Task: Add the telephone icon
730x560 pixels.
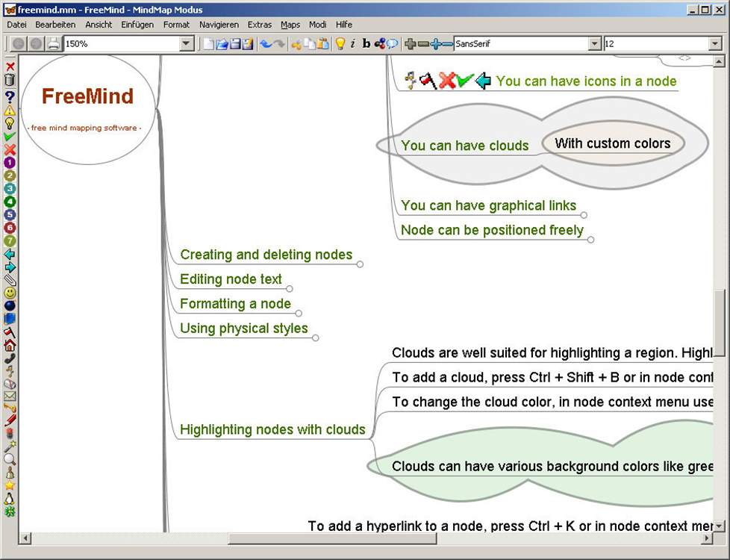Action: point(10,358)
